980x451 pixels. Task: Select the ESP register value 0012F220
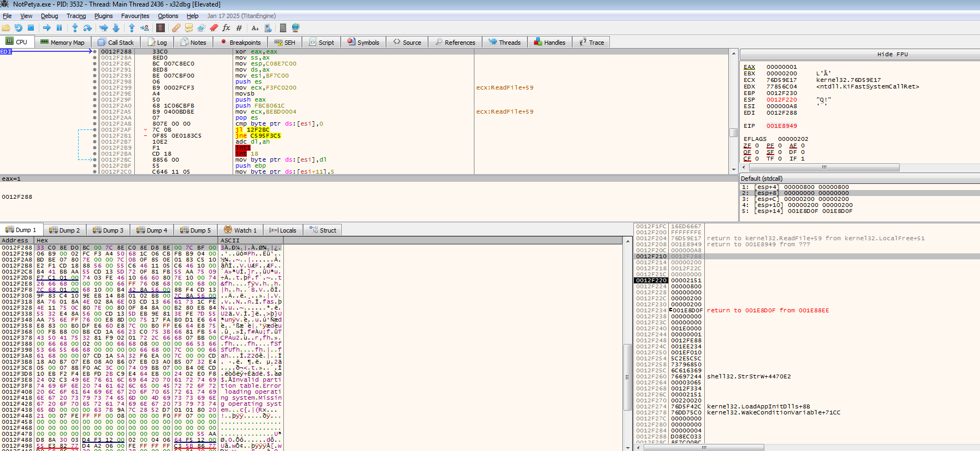pyautogui.click(x=781, y=99)
